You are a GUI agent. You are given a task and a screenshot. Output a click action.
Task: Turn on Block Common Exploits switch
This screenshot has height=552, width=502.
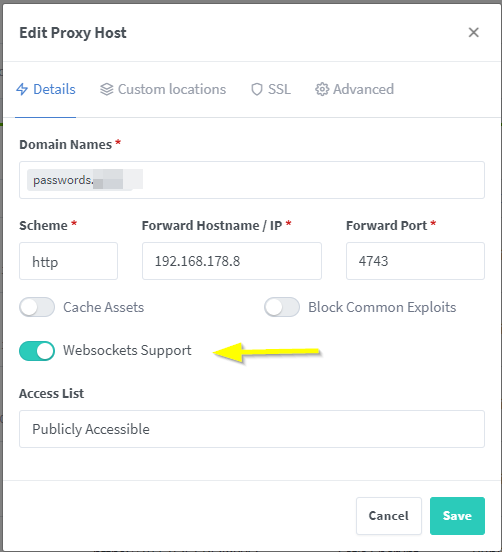[282, 307]
